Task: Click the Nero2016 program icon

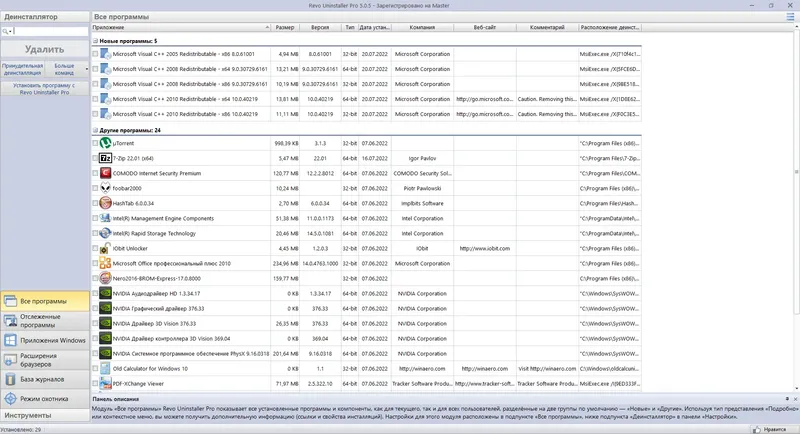Action: click(105, 278)
